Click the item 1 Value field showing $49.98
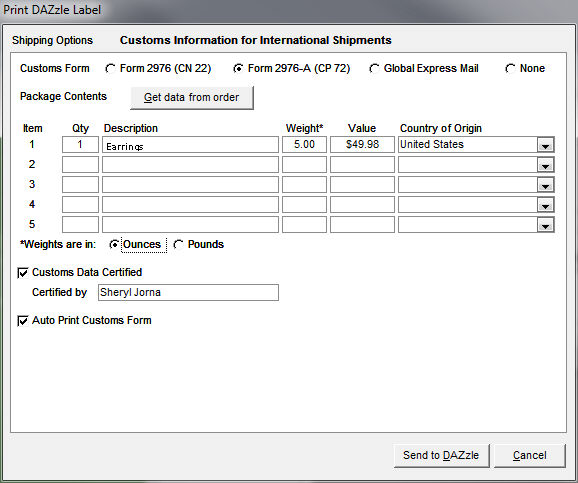 tap(362, 145)
